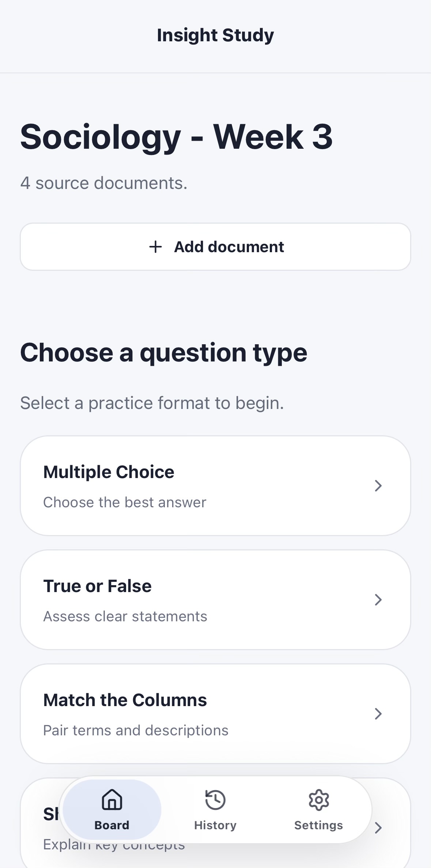431x868 pixels.
Task: Tap the chevron on Match the Columns card
Action: pyautogui.click(x=378, y=714)
